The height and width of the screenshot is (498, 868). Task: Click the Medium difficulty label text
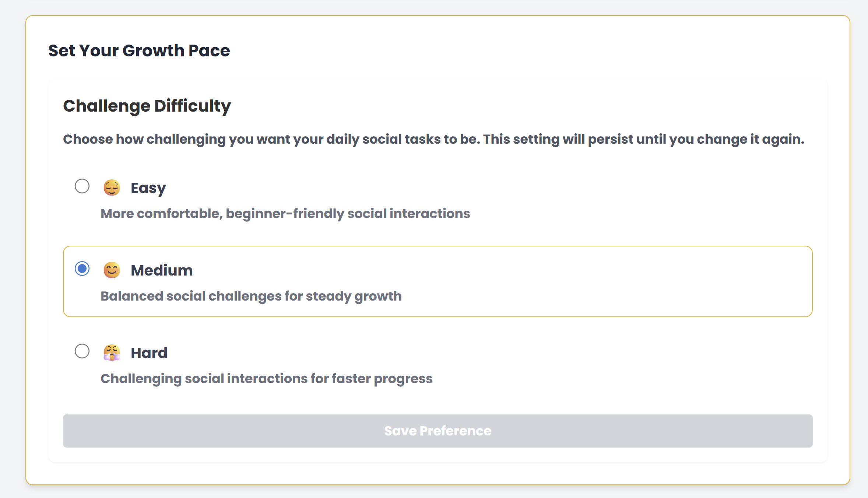click(x=162, y=270)
